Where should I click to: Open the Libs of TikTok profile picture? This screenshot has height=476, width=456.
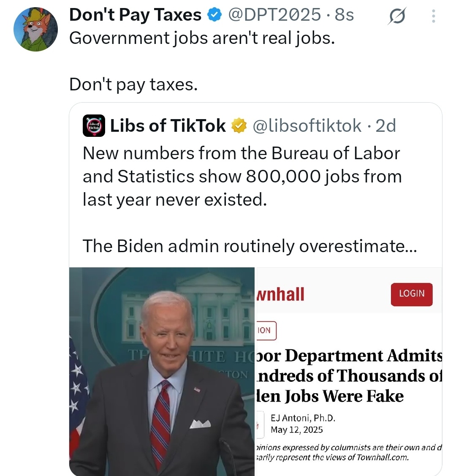coord(94,126)
